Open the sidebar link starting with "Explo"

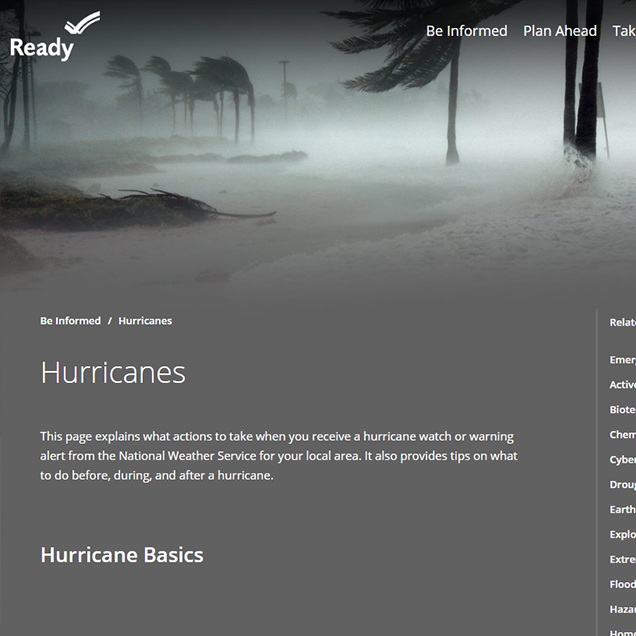622,535
